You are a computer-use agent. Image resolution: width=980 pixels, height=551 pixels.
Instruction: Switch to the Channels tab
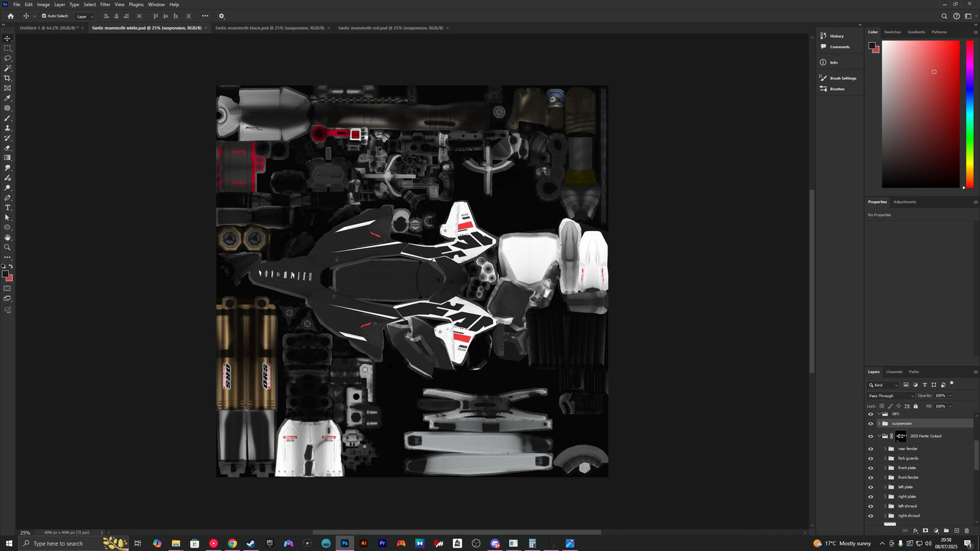point(894,371)
